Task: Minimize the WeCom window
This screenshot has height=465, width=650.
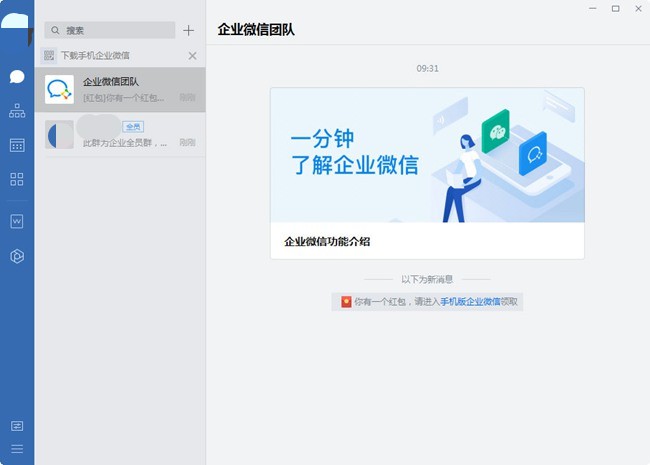Action: (593, 8)
